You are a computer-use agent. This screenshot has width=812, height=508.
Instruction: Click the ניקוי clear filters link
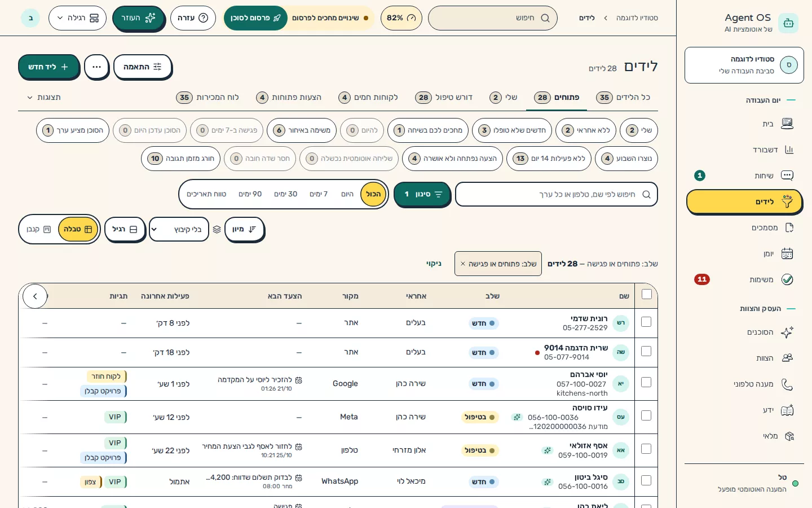pyautogui.click(x=434, y=264)
